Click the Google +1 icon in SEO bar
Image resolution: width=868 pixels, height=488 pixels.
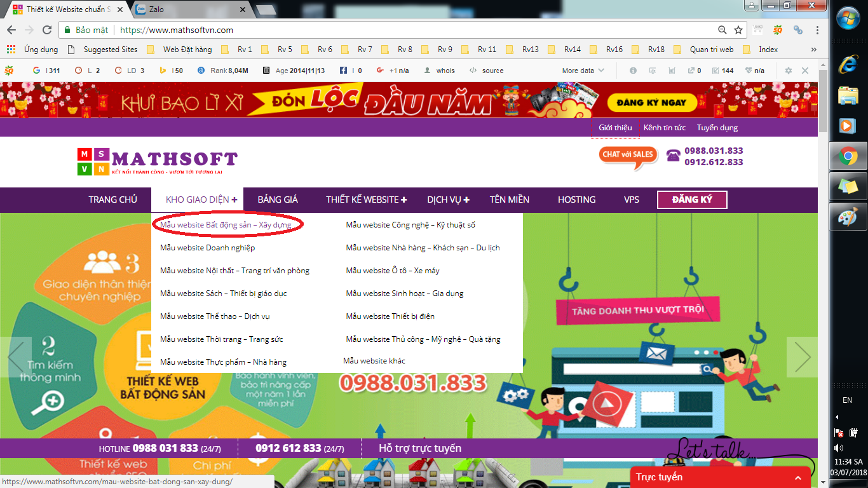380,71
